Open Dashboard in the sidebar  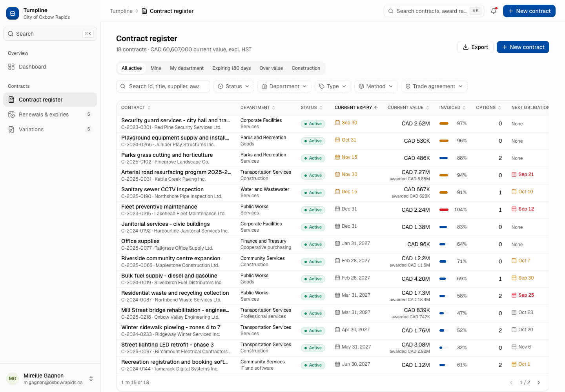pos(50,67)
